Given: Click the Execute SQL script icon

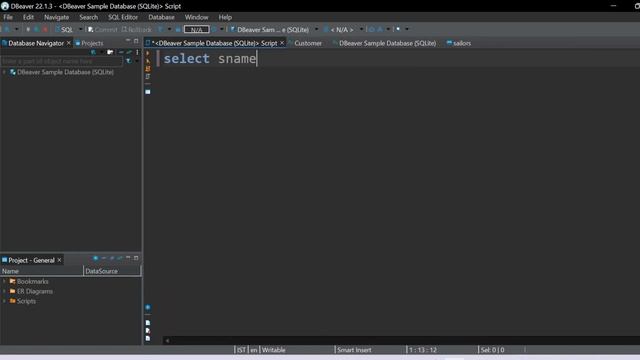Looking at the screenshot, I should click(148, 69).
